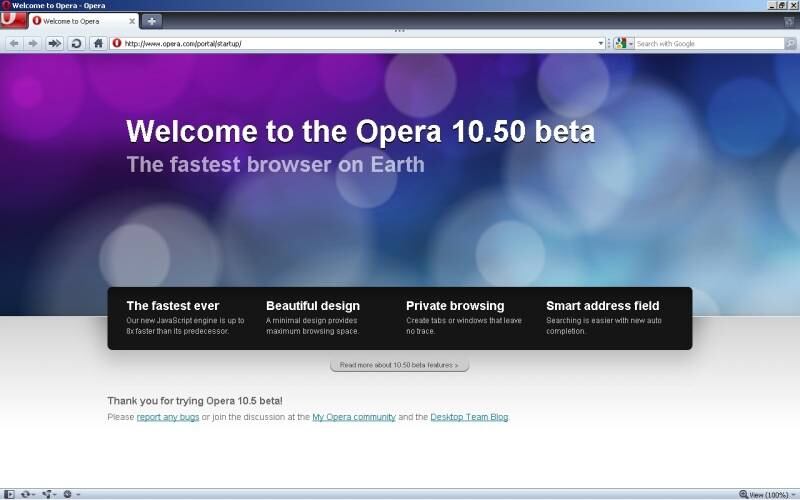This screenshot has width=800, height=500.
Task: Open the Opera Link sync icon menu
Action: click(27, 494)
